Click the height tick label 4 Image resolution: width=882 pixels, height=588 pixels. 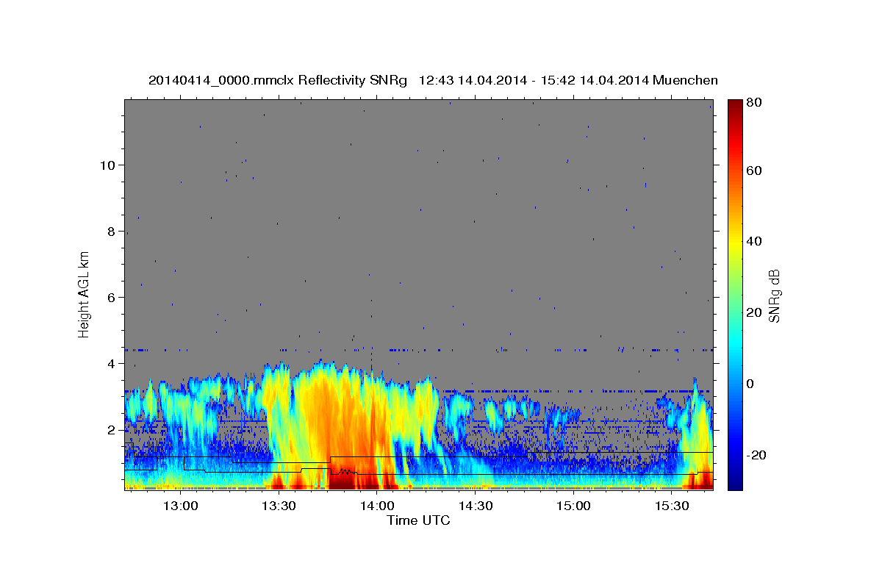[112, 363]
